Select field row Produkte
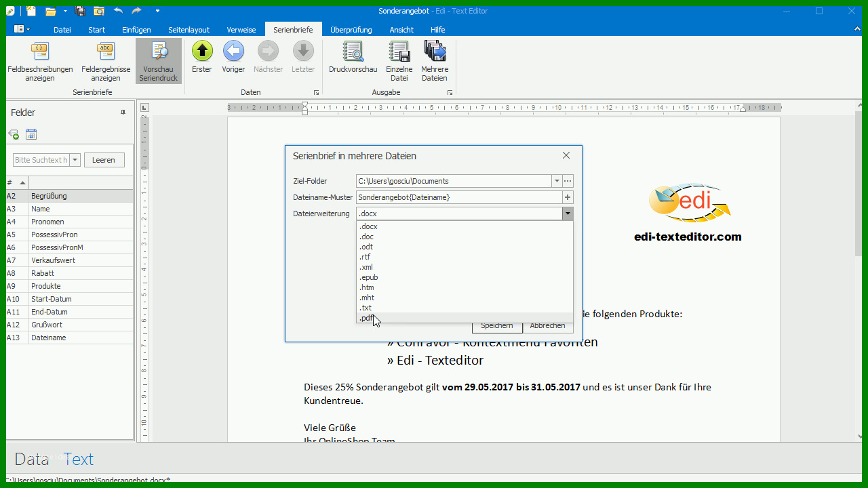Viewport: 868px width, 488px height. click(x=70, y=286)
